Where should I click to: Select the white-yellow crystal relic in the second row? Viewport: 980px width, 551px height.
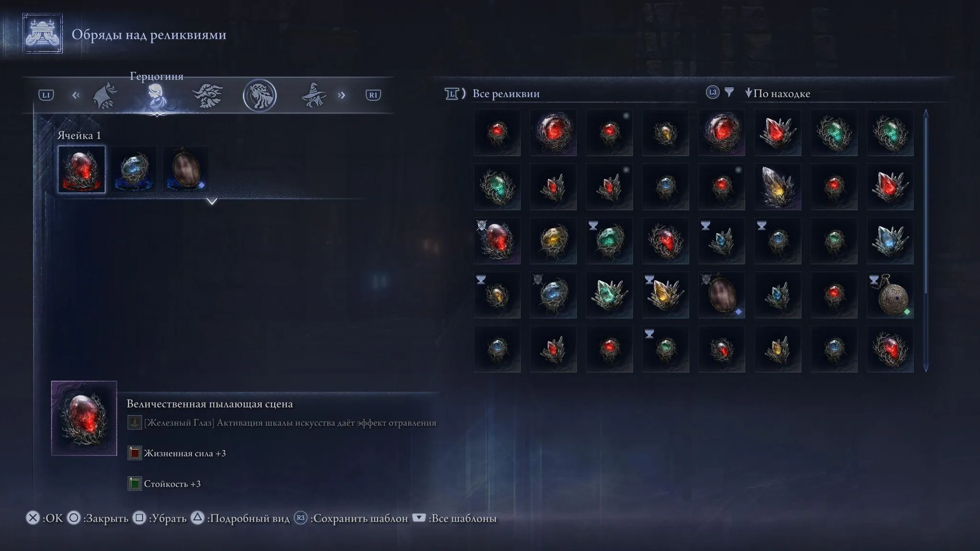[x=778, y=187]
